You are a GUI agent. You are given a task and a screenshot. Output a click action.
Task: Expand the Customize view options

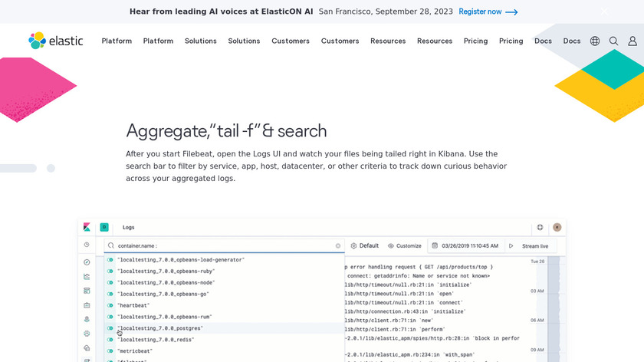point(405,246)
